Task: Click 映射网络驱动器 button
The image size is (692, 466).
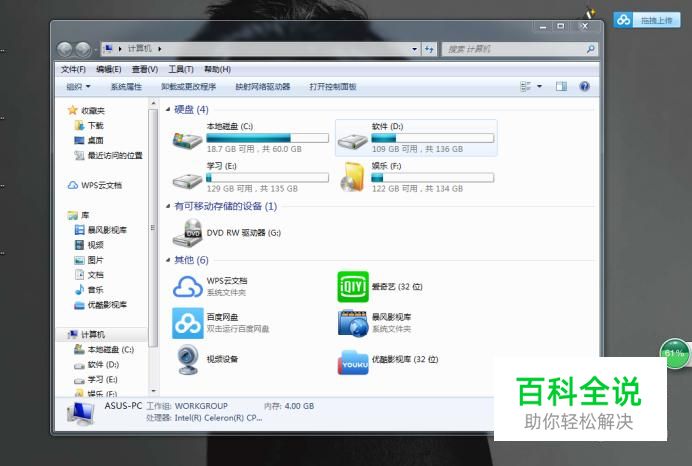Action: pos(263,86)
